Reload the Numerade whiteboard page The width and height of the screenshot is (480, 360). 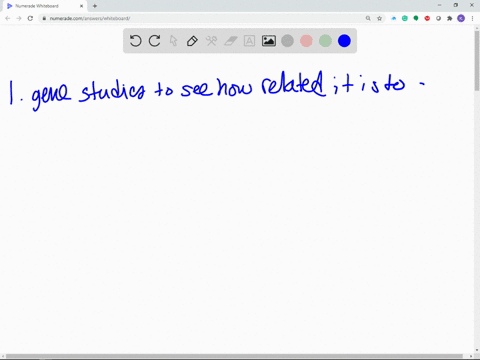(30, 18)
